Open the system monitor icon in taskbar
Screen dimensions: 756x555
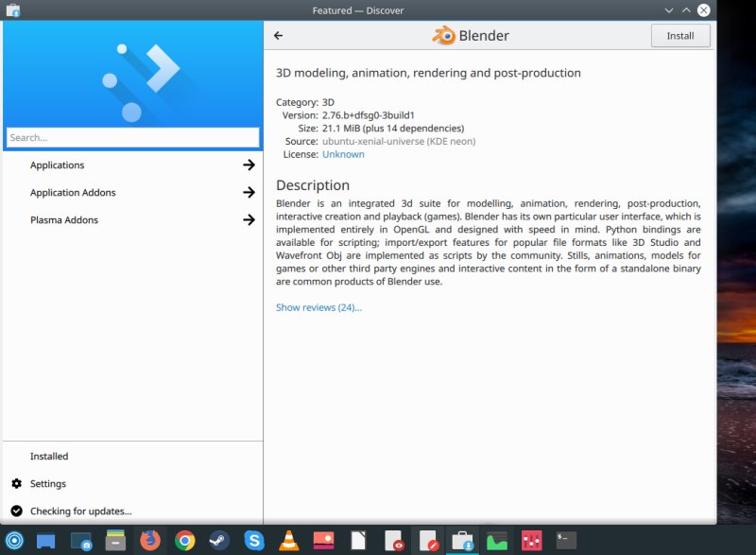pos(497,541)
